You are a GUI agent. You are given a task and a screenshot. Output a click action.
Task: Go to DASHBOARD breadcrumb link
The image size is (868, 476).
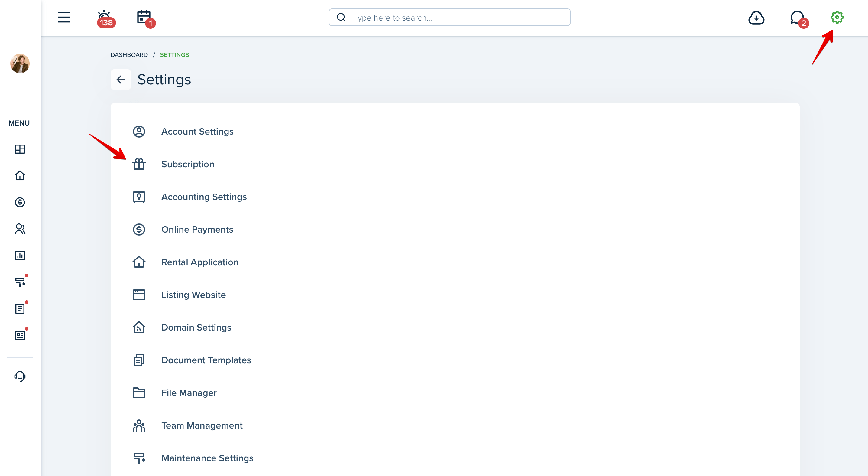(x=129, y=55)
